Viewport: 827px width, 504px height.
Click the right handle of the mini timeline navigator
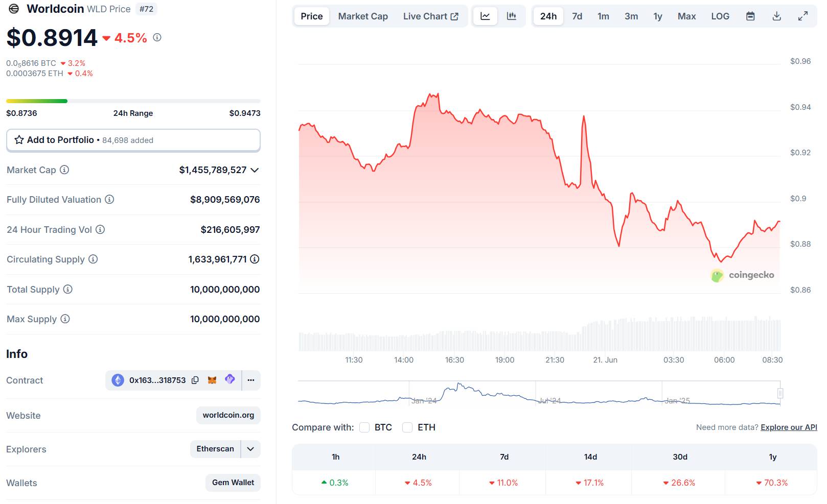tap(780, 393)
